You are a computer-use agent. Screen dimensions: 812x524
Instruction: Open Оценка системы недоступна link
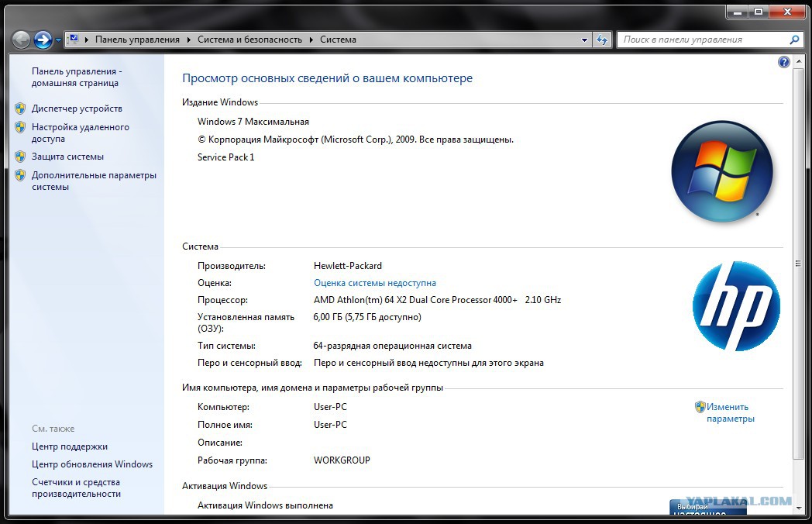[x=374, y=283]
